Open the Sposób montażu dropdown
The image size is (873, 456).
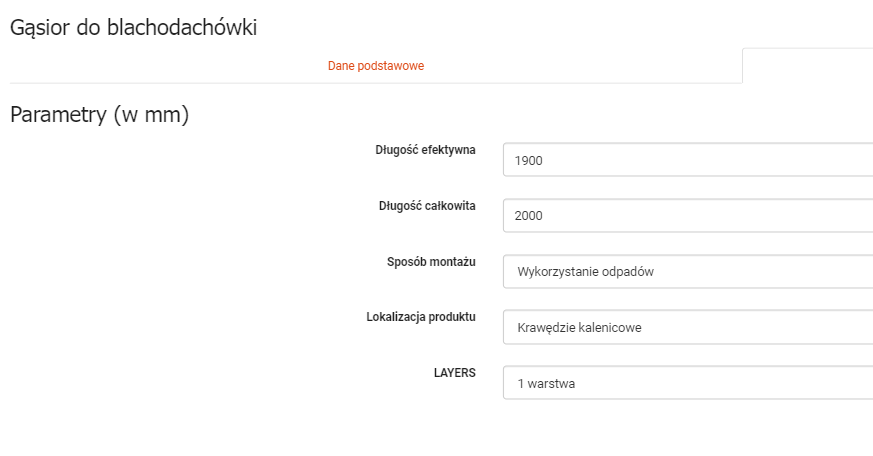point(688,271)
